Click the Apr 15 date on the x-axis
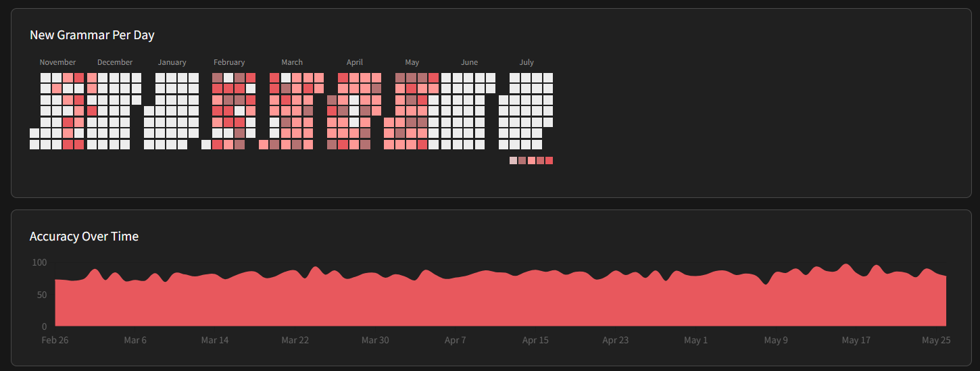Screen dimensions: 980x371 pyautogui.click(x=535, y=340)
